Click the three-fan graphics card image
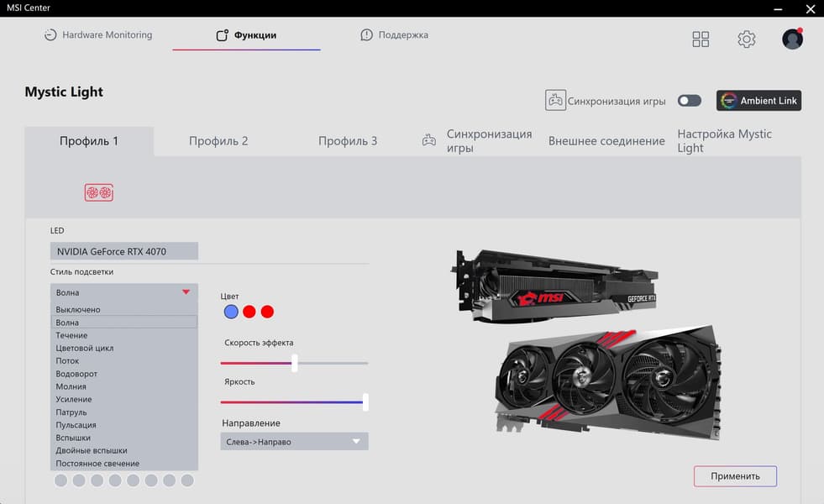Viewport: 824px width, 504px height. [608, 382]
